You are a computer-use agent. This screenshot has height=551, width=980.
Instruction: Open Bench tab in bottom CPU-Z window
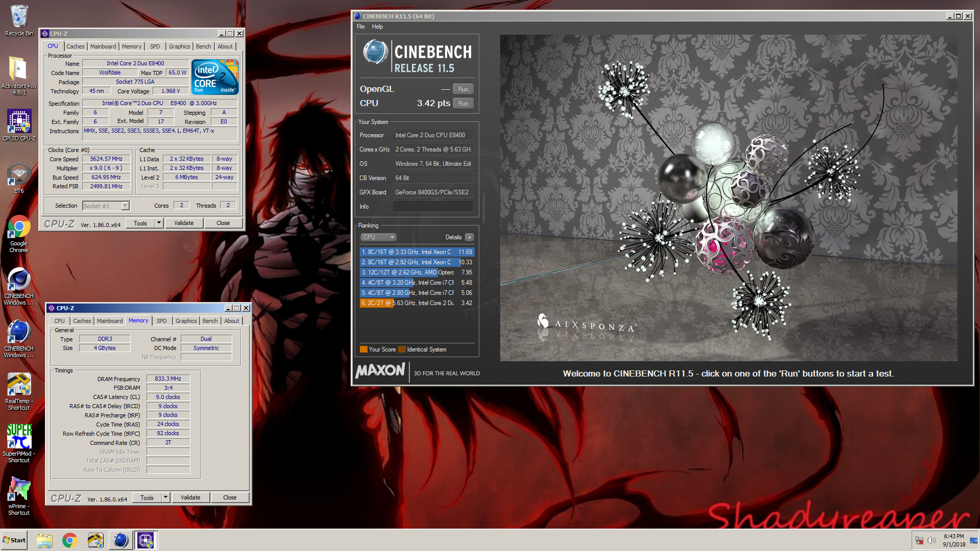click(x=210, y=321)
